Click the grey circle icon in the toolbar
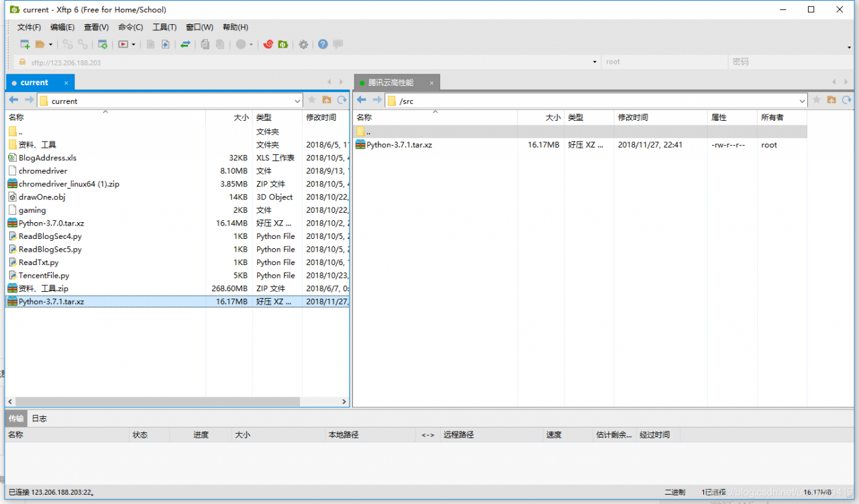Viewport: 859px width, 504px height. [241, 44]
